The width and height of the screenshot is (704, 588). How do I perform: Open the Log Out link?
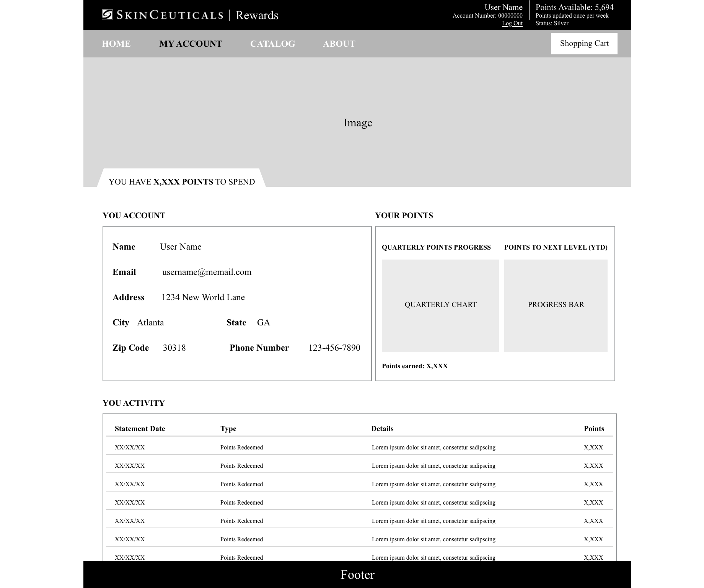click(x=512, y=23)
